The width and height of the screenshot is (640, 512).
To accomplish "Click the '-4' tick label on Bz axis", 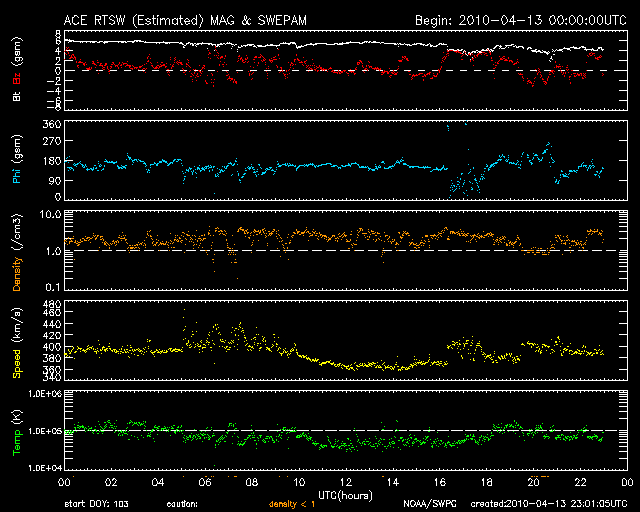I will [x=55, y=91].
